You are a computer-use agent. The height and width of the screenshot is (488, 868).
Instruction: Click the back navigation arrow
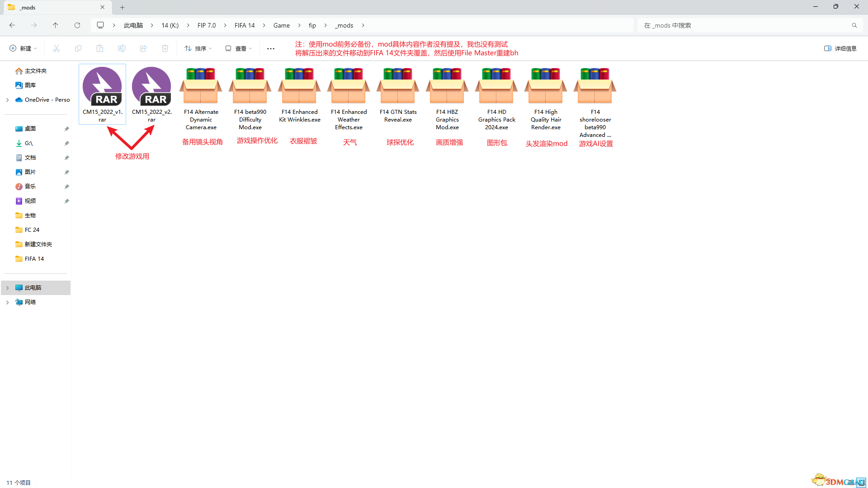tap(12, 25)
